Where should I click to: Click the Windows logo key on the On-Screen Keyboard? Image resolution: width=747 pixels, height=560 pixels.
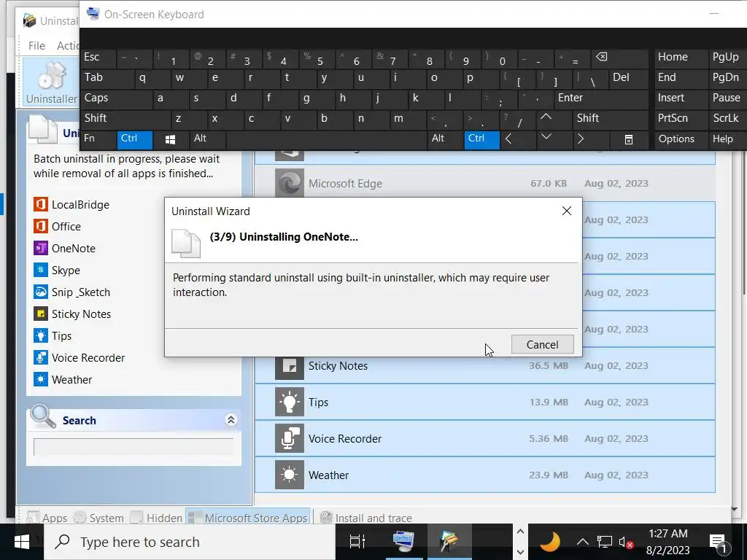170,139
